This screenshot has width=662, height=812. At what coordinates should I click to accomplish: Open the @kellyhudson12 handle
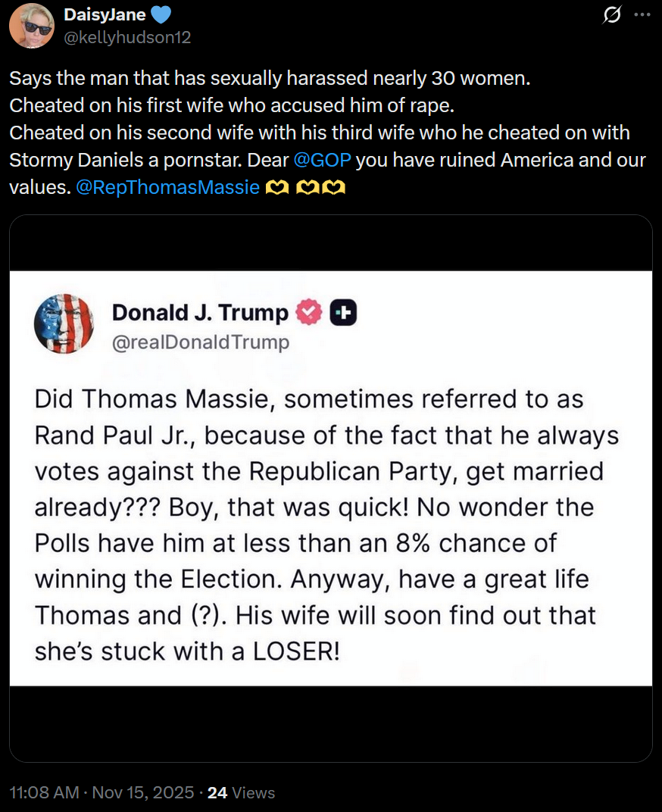point(127,36)
